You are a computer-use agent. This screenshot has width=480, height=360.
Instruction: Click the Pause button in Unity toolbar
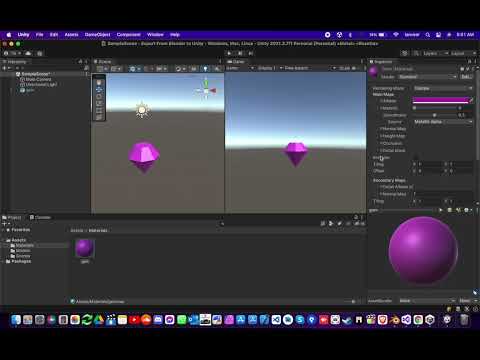(240, 53)
